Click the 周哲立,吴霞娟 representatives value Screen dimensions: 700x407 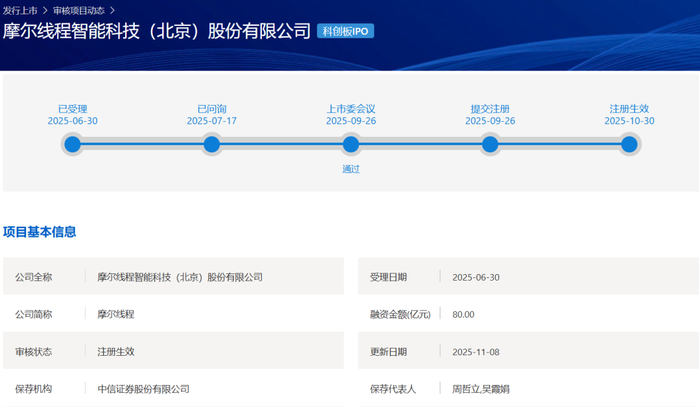[481, 389]
